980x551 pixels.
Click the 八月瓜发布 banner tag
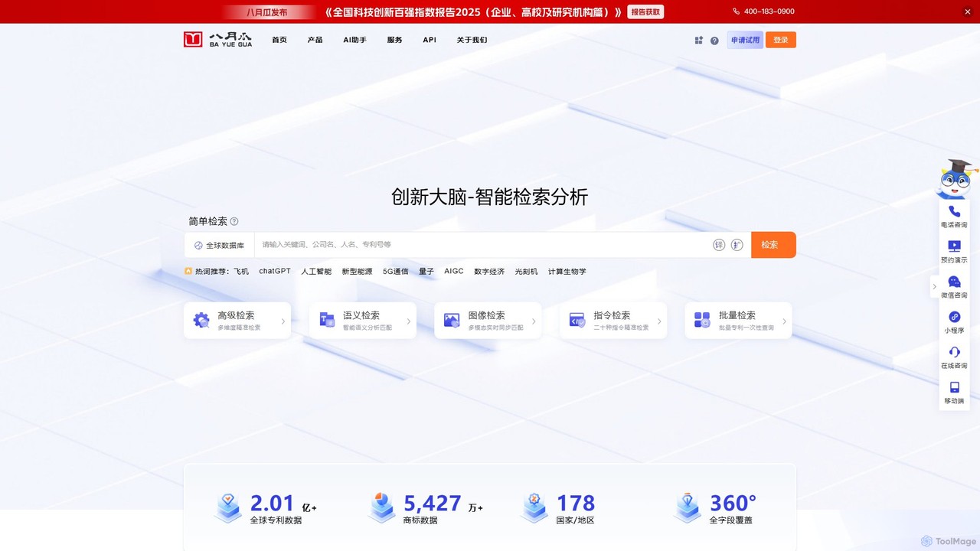[x=267, y=12]
